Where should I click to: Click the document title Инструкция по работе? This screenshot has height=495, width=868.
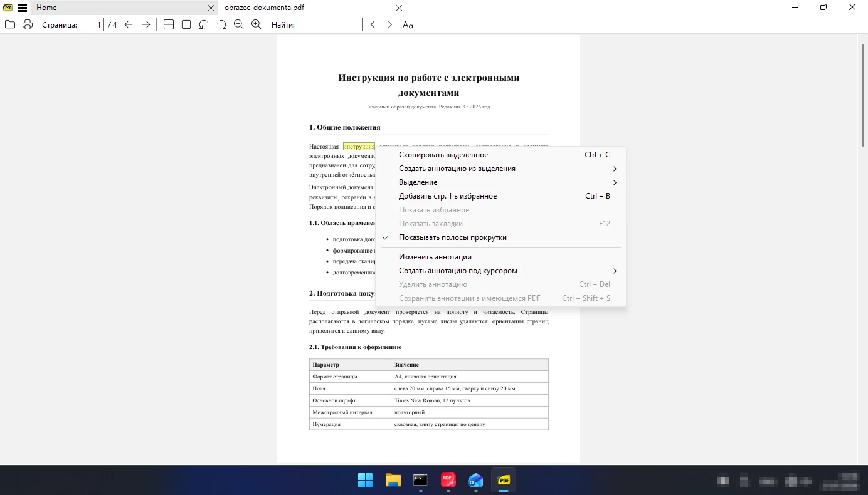(429, 85)
